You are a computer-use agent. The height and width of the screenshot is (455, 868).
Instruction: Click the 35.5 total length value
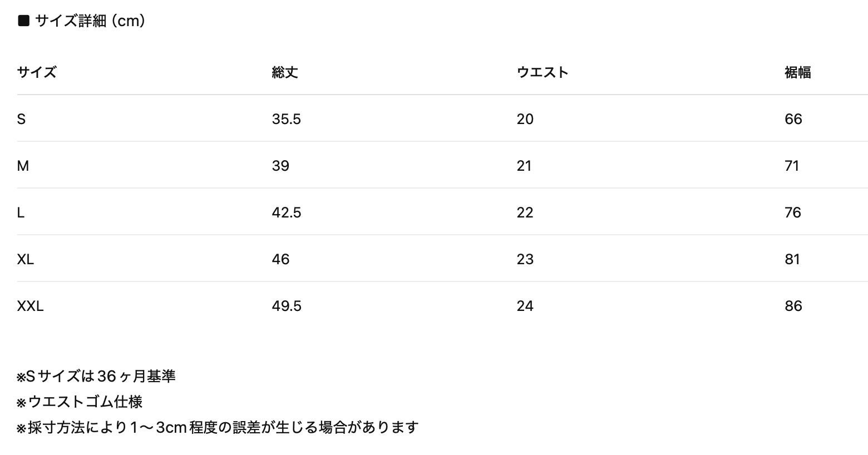286,119
